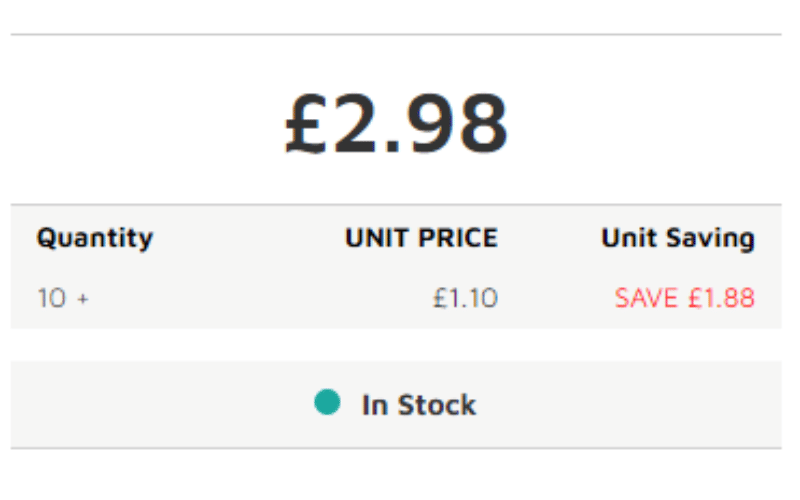
Task: Click the red £1.88 saving amount
Action: (721, 298)
